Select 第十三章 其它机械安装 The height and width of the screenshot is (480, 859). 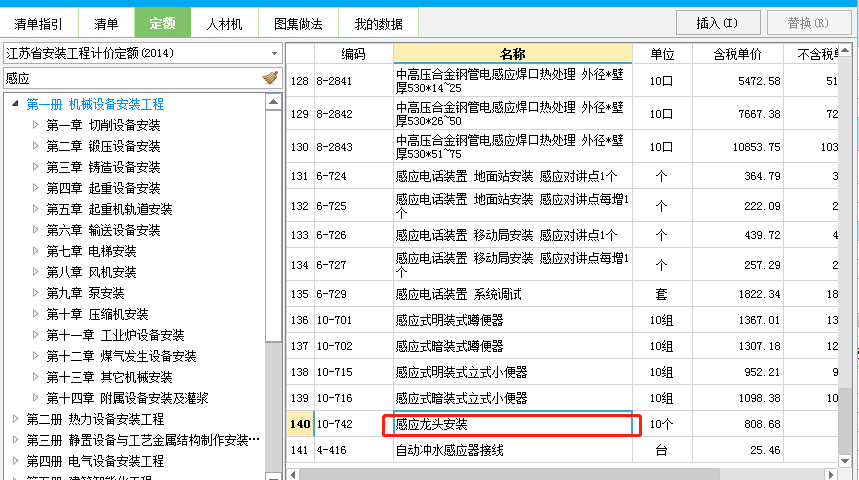[109, 377]
